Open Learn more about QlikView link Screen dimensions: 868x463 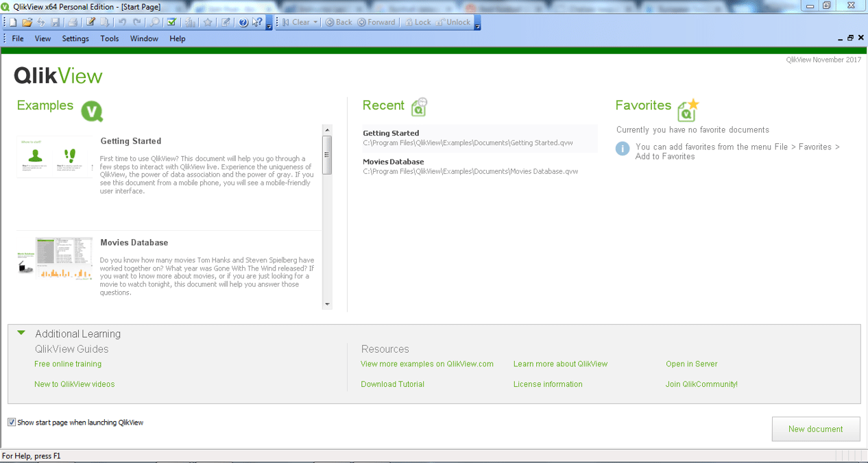(x=560, y=364)
